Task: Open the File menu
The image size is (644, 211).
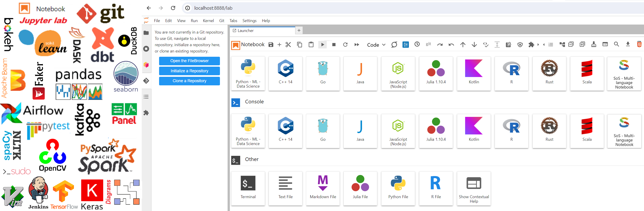Action: pyautogui.click(x=157, y=21)
